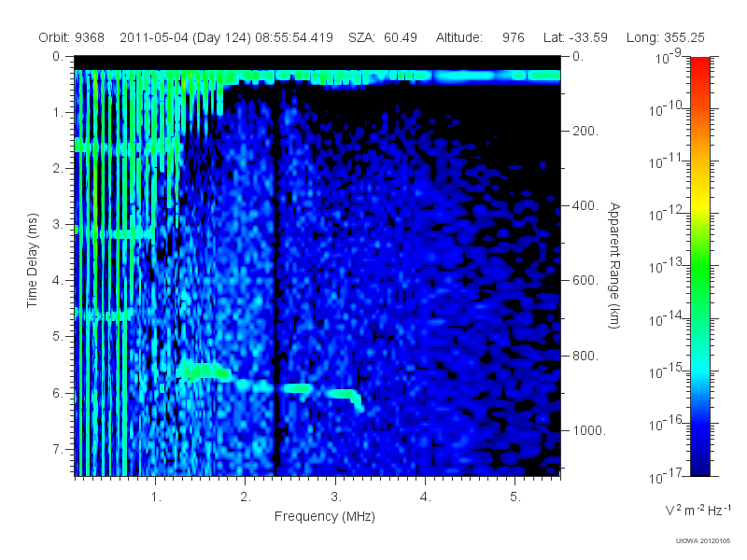The width and height of the screenshot is (747, 560).
Task: Click the Apparent Range (km) axis title
Action: click(614, 265)
